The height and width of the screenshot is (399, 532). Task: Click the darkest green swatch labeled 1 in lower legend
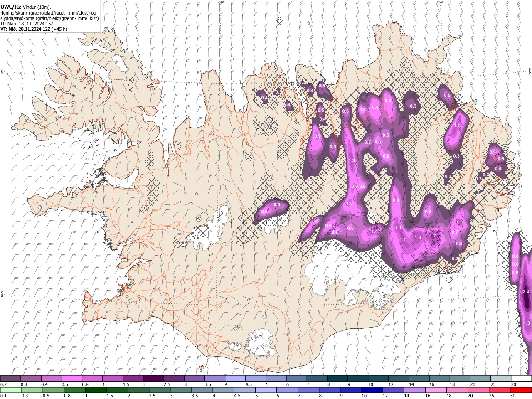[x=96, y=390]
